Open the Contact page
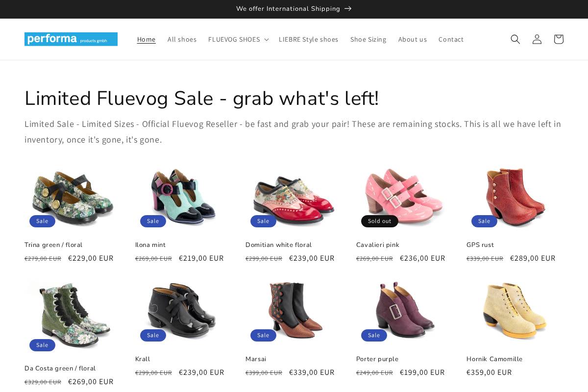588x392 pixels. 451,39
